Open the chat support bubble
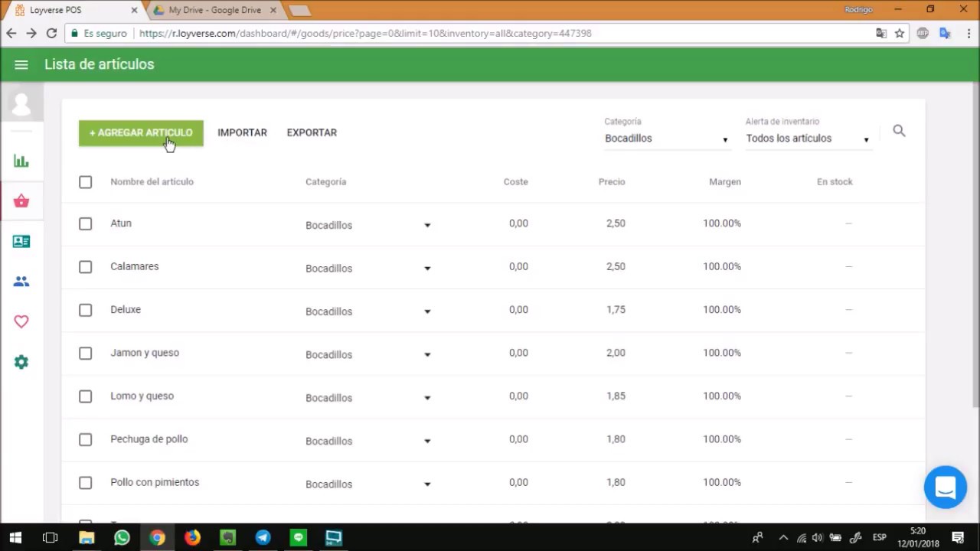Viewport: 980px width, 551px height. tap(946, 487)
